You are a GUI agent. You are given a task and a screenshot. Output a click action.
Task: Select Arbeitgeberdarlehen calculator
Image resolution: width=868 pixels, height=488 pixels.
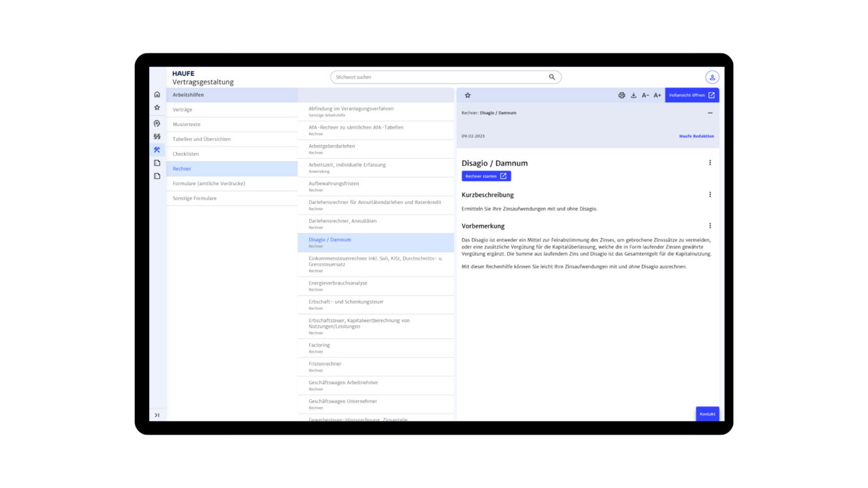coord(376,149)
